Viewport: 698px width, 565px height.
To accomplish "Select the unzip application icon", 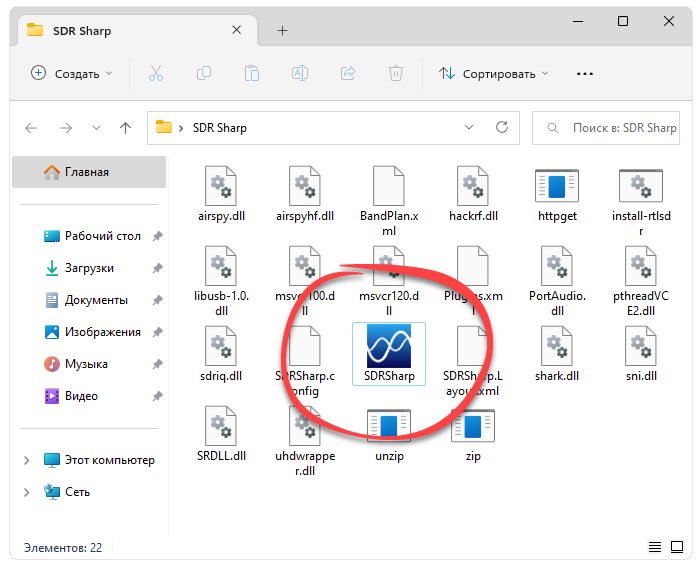I will tap(387, 427).
